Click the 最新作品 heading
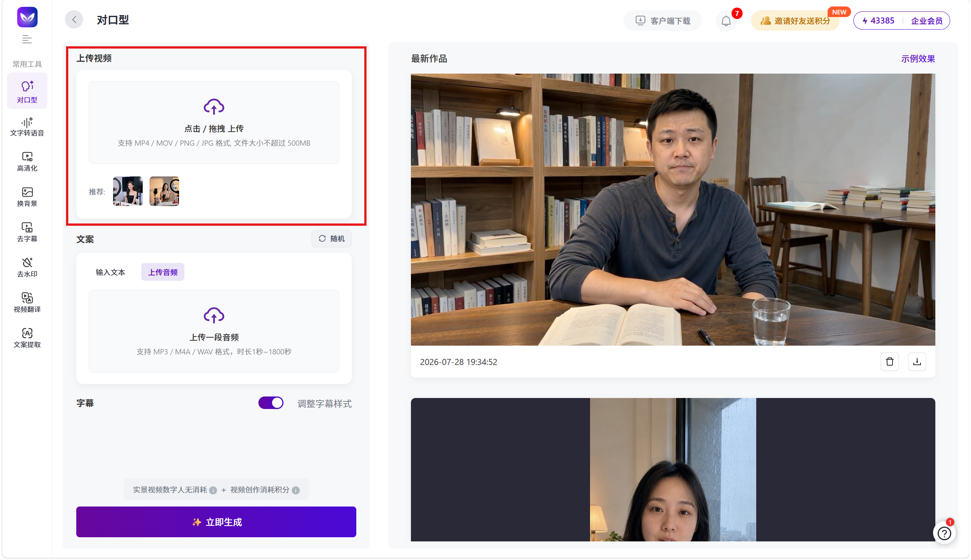This screenshot has height=560, width=971. coord(429,58)
